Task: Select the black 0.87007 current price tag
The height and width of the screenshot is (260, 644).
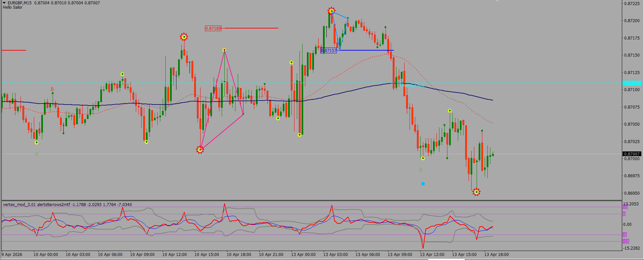Action: coord(632,154)
